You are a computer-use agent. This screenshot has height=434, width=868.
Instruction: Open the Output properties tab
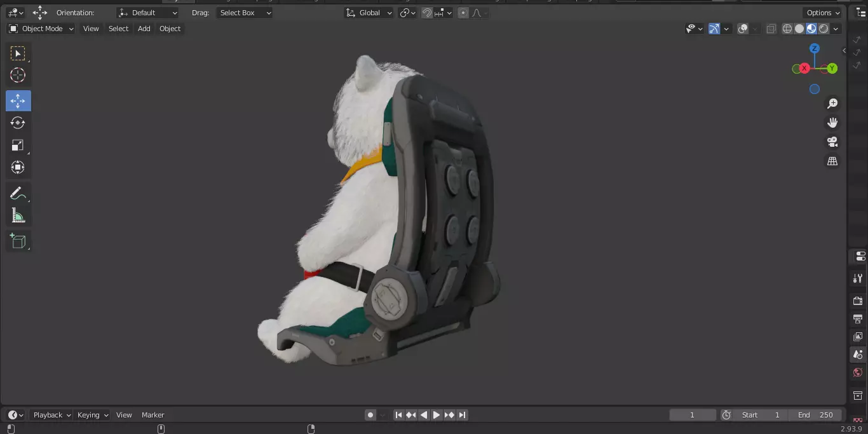858,318
